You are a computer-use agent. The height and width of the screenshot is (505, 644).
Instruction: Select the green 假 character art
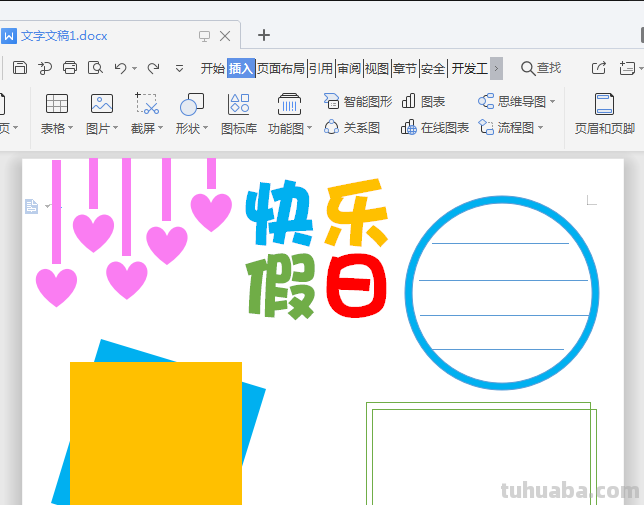point(281,286)
